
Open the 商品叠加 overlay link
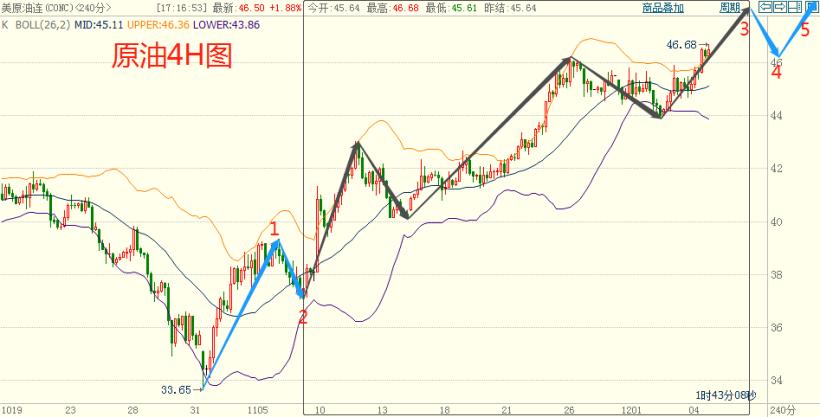point(663,7)
